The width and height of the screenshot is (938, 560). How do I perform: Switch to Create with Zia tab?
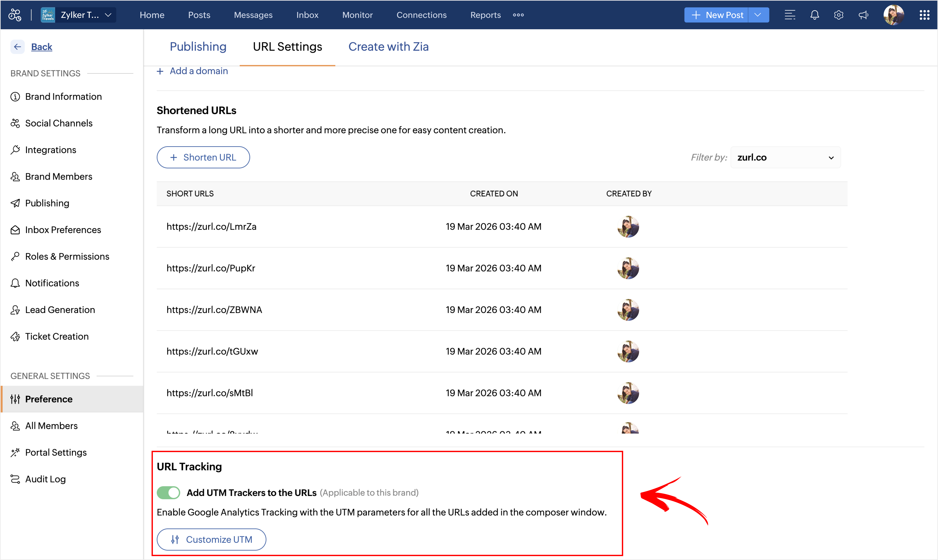coord(388,47)
